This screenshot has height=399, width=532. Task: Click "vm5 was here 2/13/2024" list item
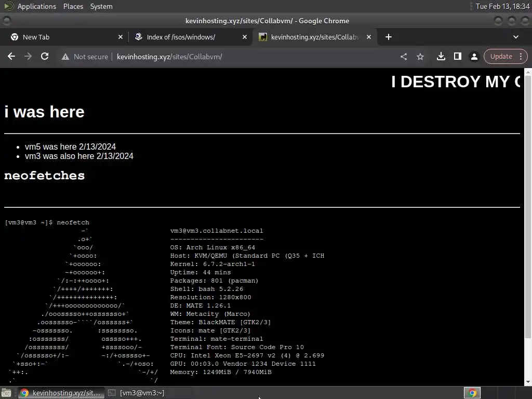click(70, 147)
